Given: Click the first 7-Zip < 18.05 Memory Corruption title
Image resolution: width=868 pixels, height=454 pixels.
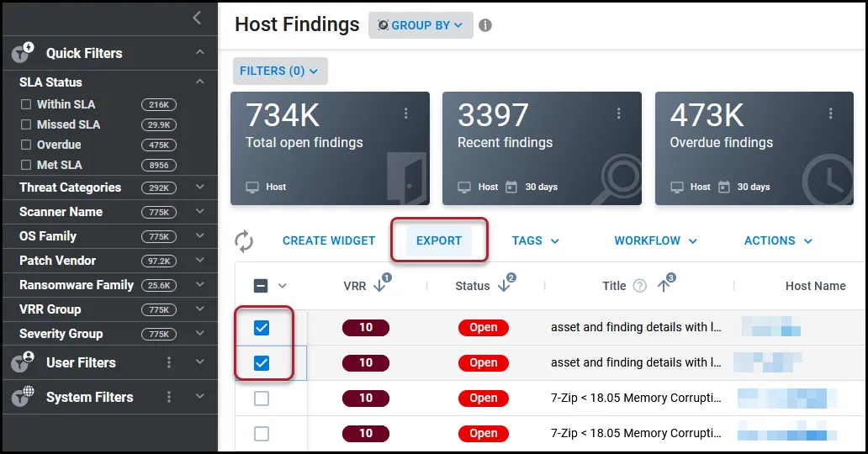Looking at the screenshot, I should click(636, 398).
